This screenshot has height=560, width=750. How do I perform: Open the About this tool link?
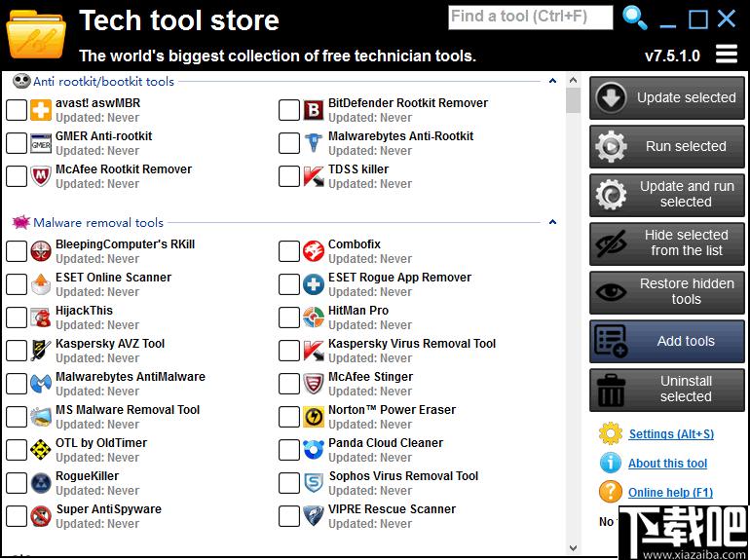[667, 464]
